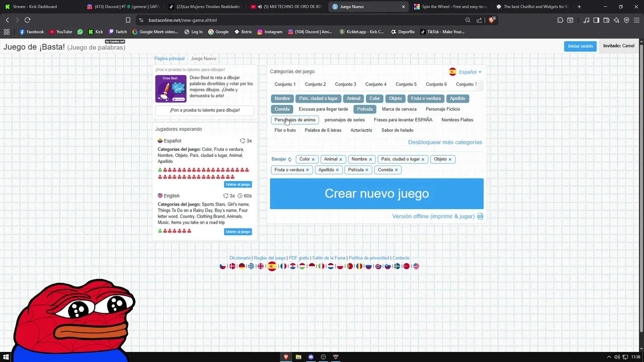The height and width of the screenshot is (362, 644).
Task: Open File Explorer from the taskbar
Action: point(298,357)
